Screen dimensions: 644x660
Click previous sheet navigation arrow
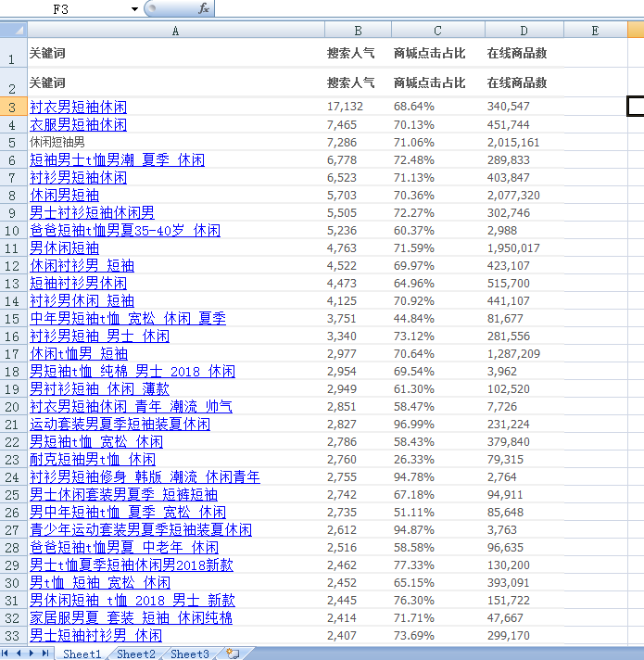click(19, 654)
